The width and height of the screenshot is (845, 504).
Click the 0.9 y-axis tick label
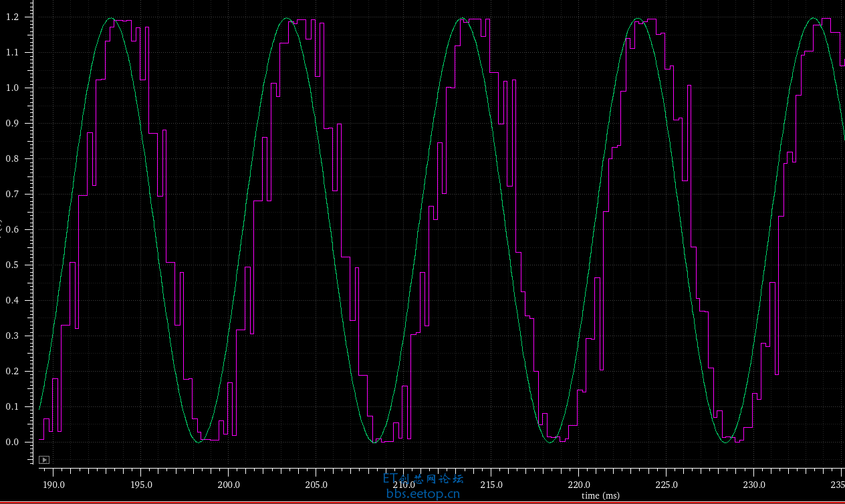(13, 123)
